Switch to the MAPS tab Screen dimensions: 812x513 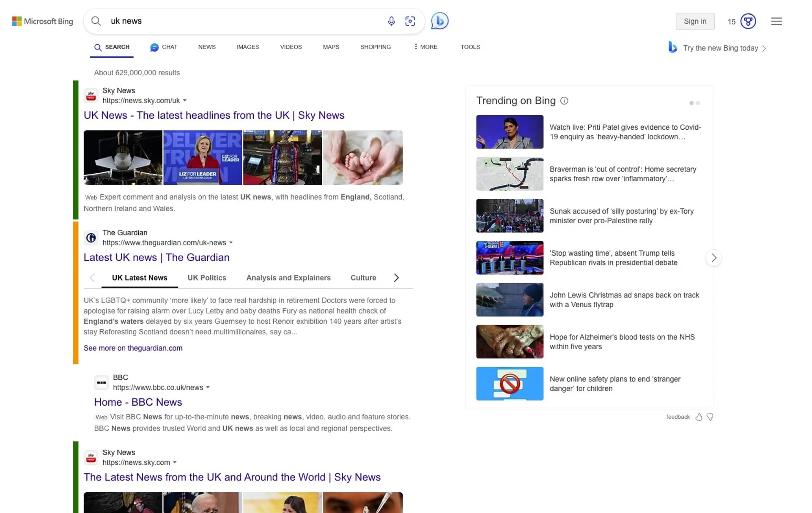pyautogui.click(x=331, y=47)
